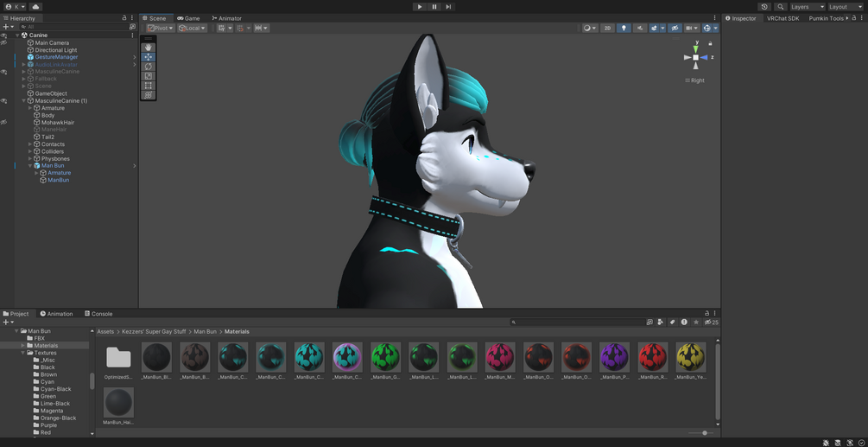Click the blue Z axis gizmo cone
This screenshot has width=868, height=447.
point(704,57)
